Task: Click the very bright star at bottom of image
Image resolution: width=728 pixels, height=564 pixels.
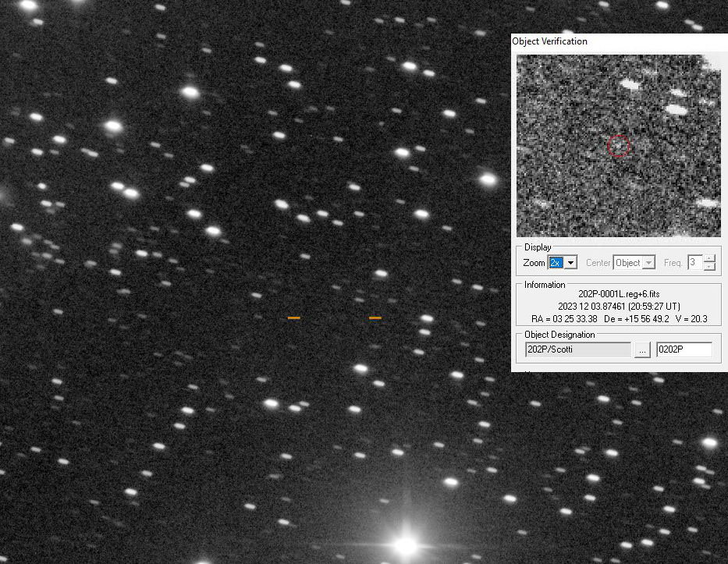Action: tap(406, 544)
